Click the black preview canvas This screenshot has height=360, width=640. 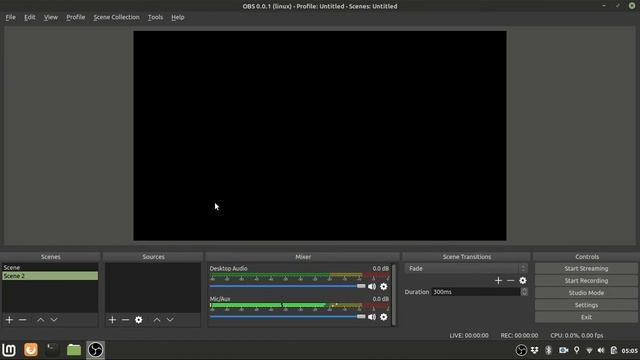coord(320,136)
